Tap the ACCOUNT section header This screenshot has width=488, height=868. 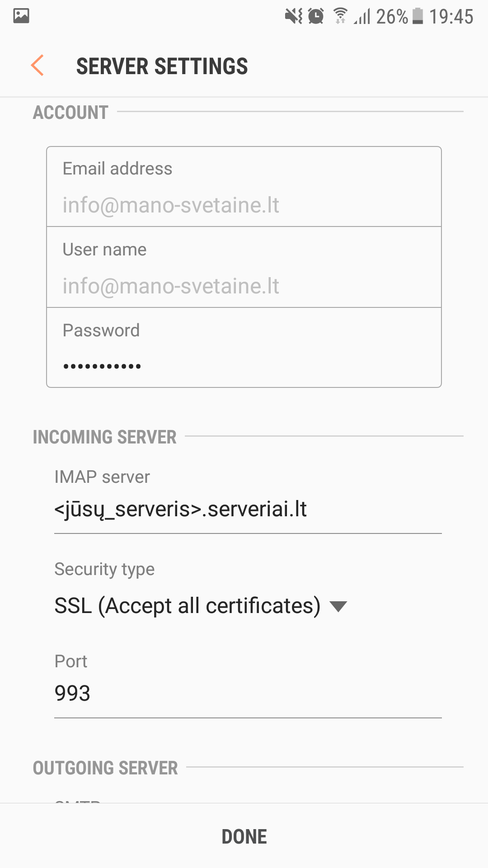(x=70, y=113)
